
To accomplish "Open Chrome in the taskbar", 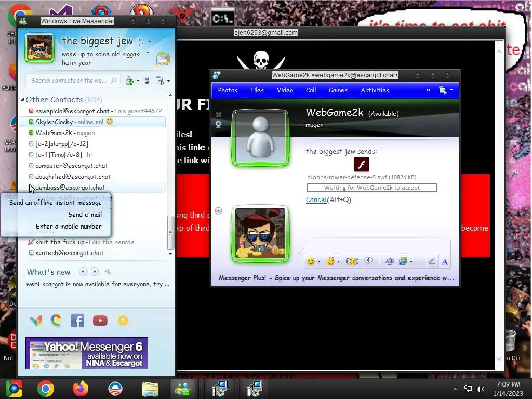I will tap(46, 389).
